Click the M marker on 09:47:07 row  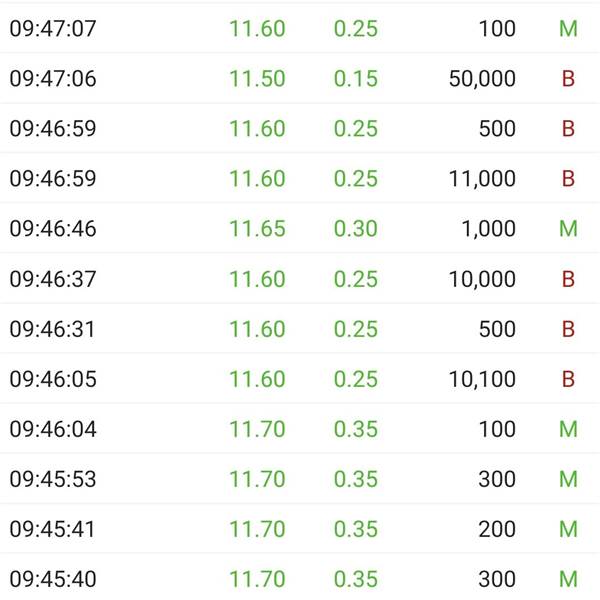568,29
